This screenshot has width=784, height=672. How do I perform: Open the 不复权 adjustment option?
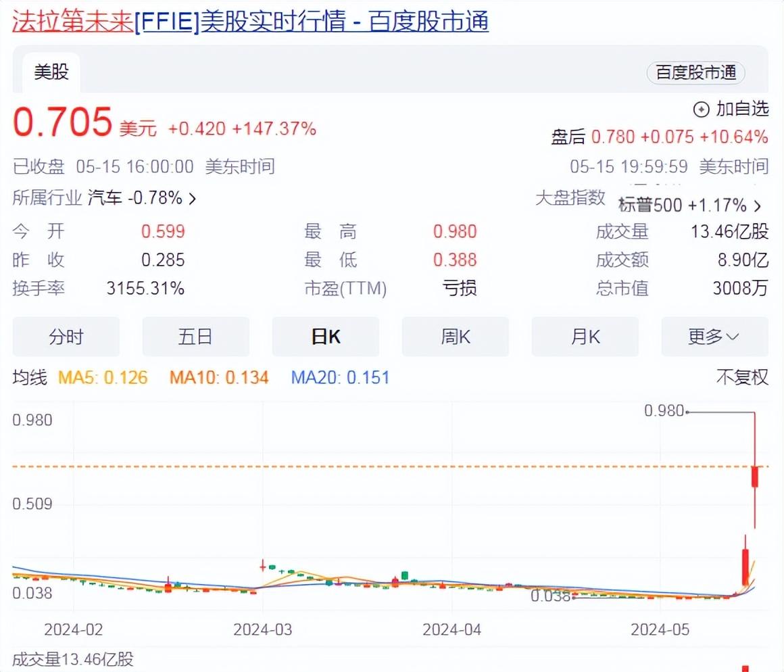(742, 377)
